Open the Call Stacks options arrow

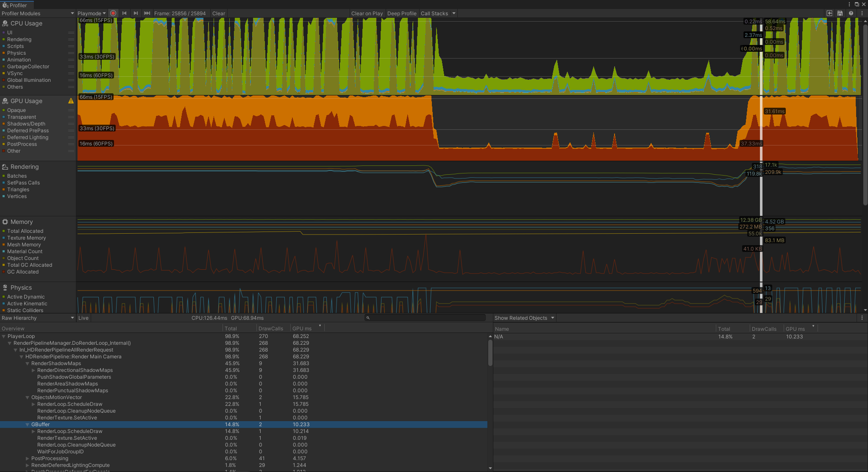[x=454, y=13]
